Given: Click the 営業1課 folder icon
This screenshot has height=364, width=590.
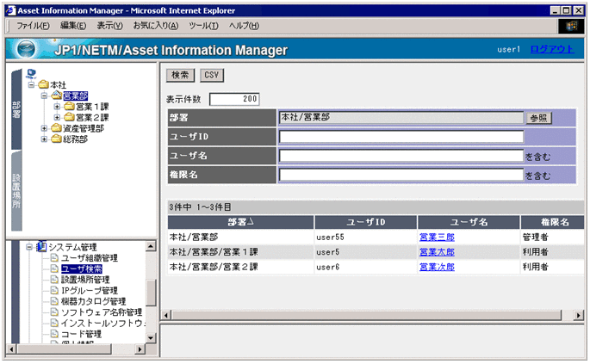Looking at the screenshot, I should [69, 107].
